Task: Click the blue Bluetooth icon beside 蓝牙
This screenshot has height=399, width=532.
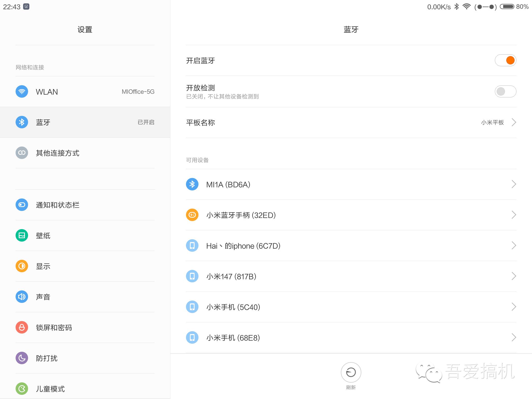Action: [22, 122]
